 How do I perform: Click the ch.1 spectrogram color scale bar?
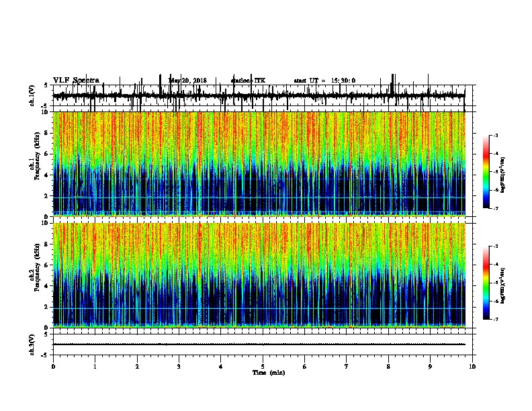(x=486, y=172)
